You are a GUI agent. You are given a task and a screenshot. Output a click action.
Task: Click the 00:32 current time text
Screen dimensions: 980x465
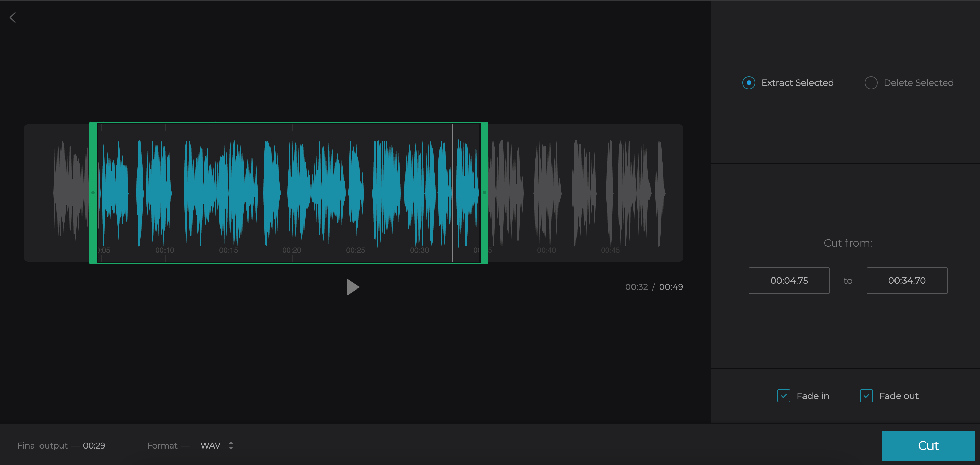[636, 287]
